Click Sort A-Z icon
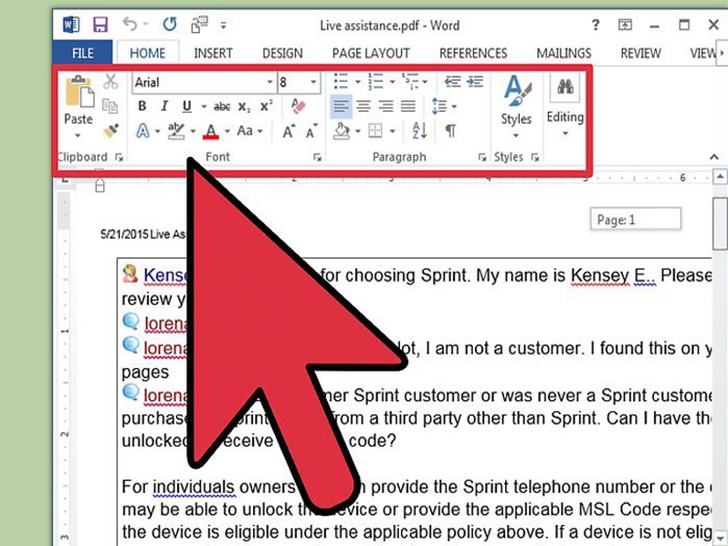Image resolution: width=728 pixels, height=546 pixels. click(420, 131)
